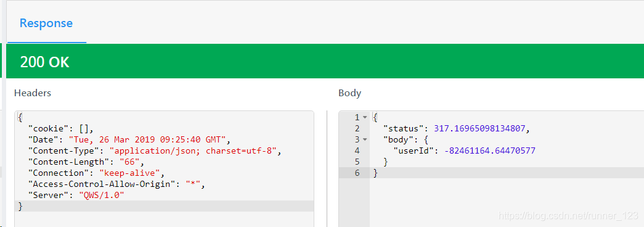Click the "Content-Type" header key
This screenshot has width=644, height=227.
(63, 151)
